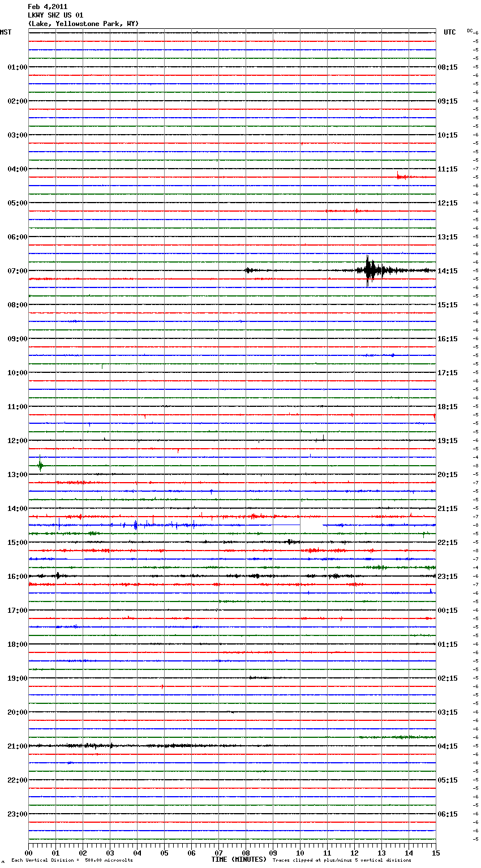Click the green spike before the 13:00 trace
Viewport: 481px width, 868px height.
(40, 465)
